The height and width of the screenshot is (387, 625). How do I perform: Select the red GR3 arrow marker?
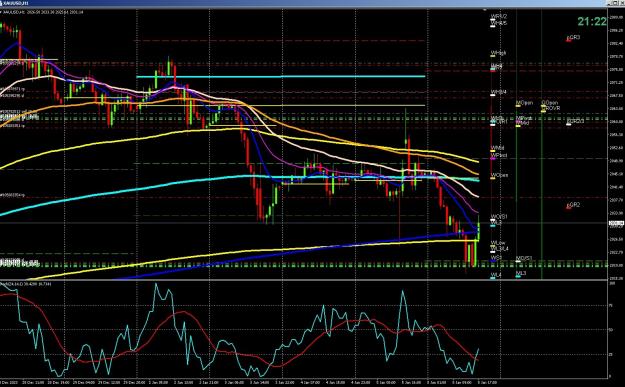click(x=569, y=39)
